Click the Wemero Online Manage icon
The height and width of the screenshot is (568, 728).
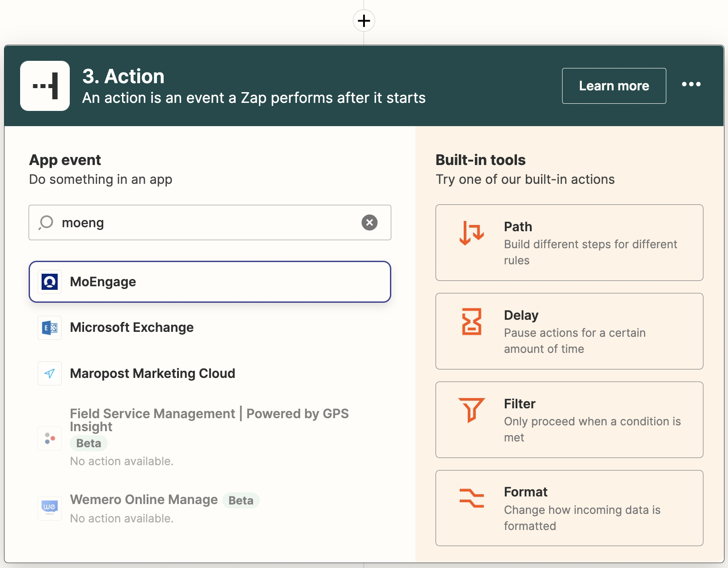[x=49, y=508]
